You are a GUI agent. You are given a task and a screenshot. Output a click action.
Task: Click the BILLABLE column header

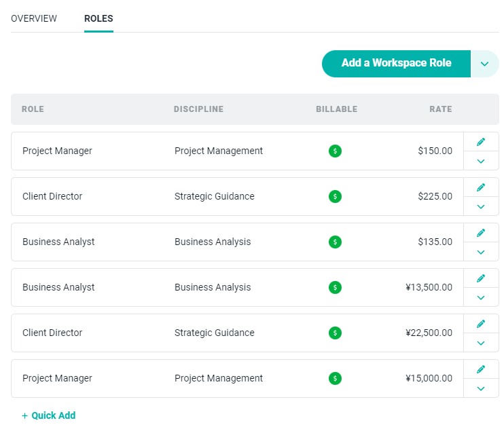(x=336, y=109)
